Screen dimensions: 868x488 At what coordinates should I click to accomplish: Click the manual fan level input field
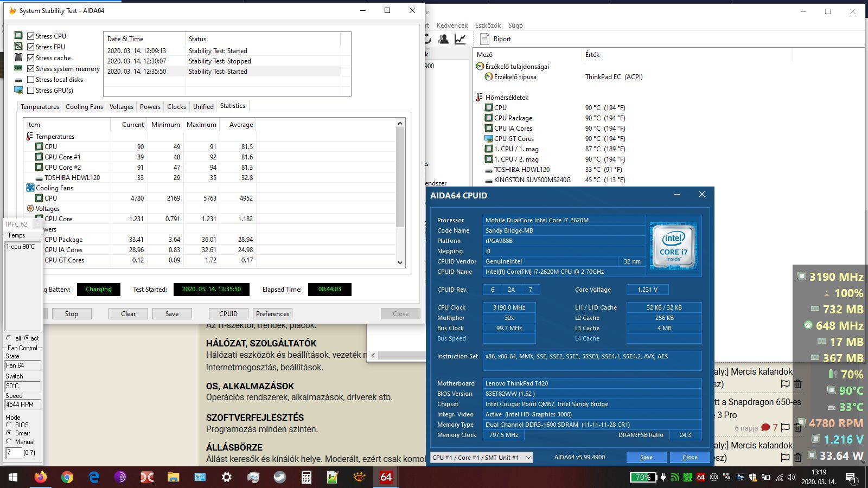click(13, 452)
